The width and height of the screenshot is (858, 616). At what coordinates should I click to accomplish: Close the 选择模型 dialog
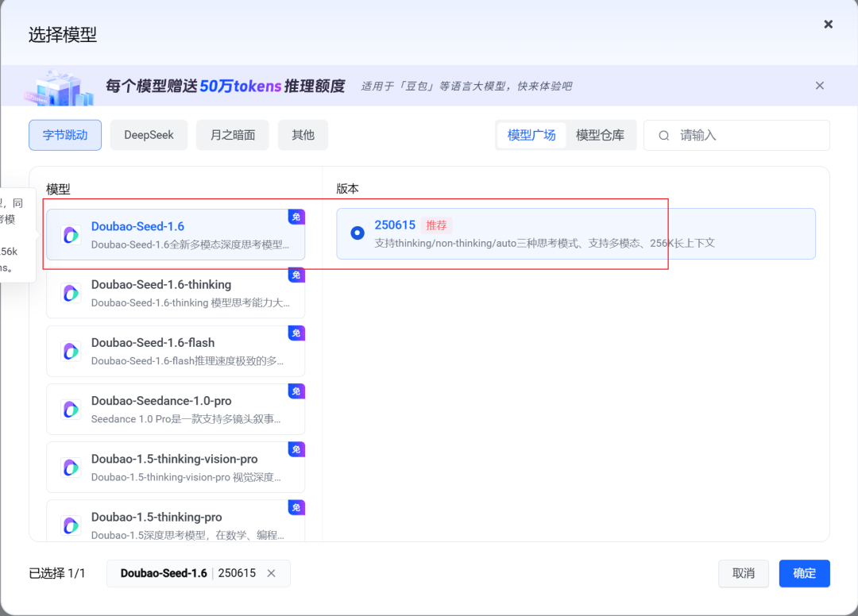[x=828, y=24]
